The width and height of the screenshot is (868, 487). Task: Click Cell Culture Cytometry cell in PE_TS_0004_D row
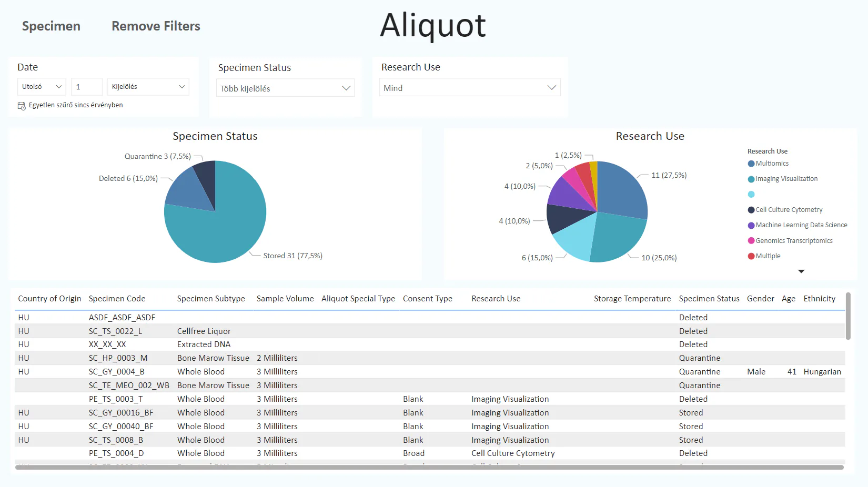click(x=513, y=453)
